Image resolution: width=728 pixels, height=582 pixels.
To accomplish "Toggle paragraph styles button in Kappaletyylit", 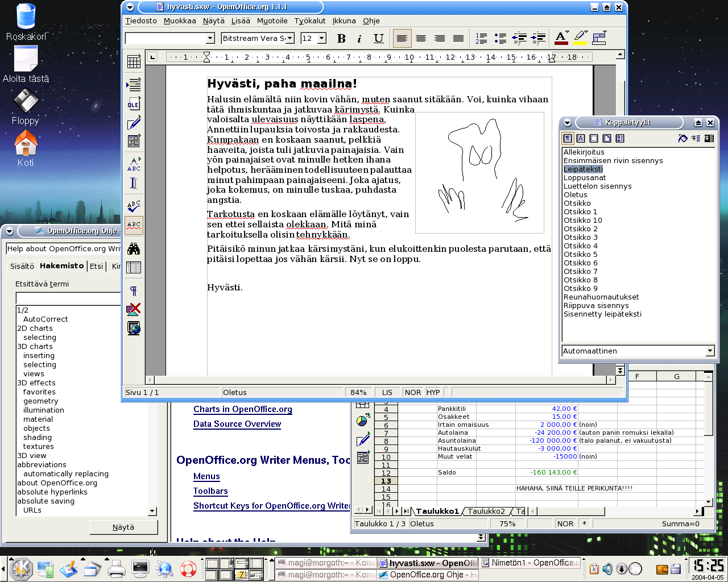I will tap(568, 138).
